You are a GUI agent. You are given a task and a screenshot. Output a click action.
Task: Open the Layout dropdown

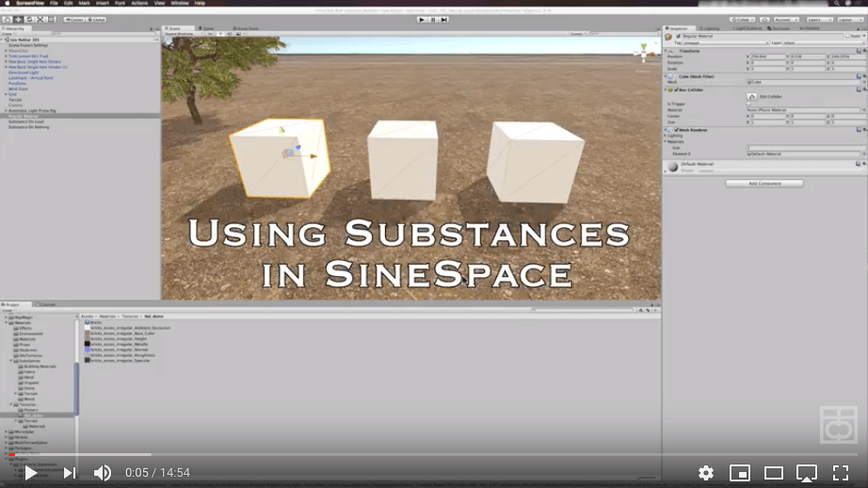click(x=850, y=20)
